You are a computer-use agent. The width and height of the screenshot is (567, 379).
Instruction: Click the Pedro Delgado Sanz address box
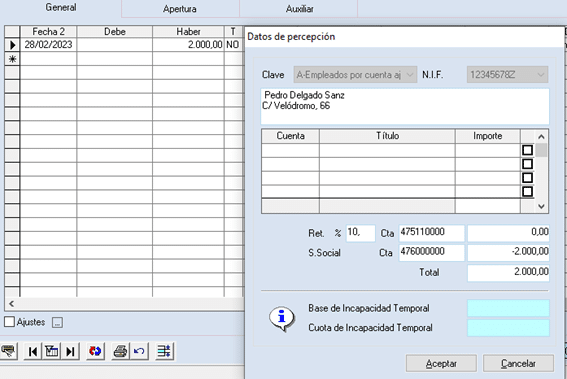(x=405, y=106)
